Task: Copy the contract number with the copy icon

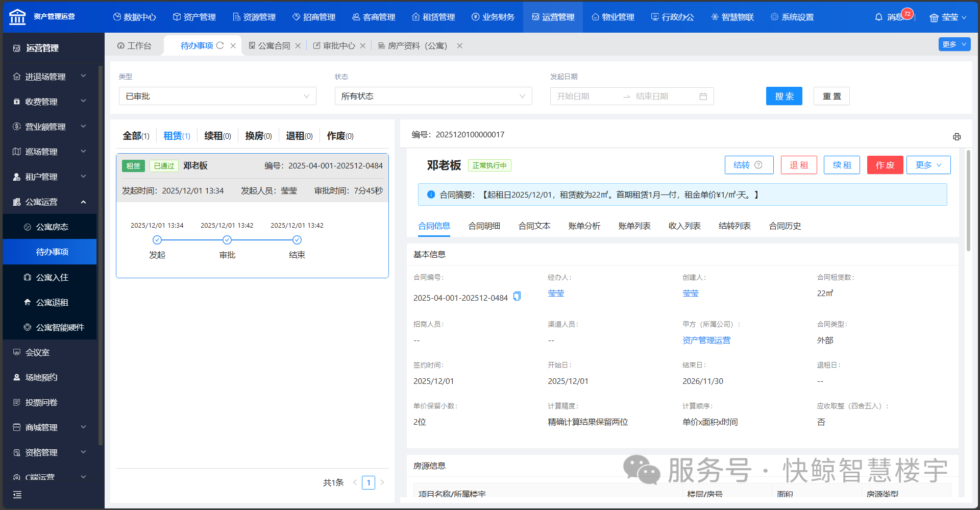Action: [x=517, y=297]
